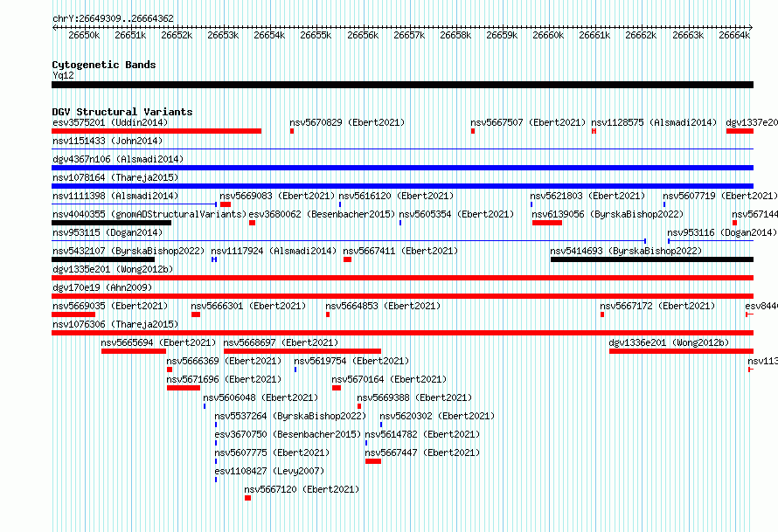Open nsv5607775 (Ebert2021) variant

(x=272, y=453)
